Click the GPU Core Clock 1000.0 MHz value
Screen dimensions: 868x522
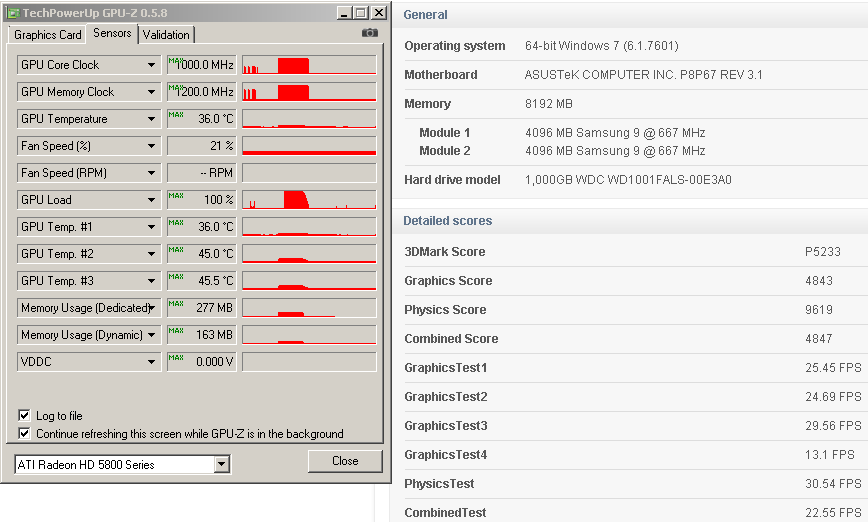point(202,65)
